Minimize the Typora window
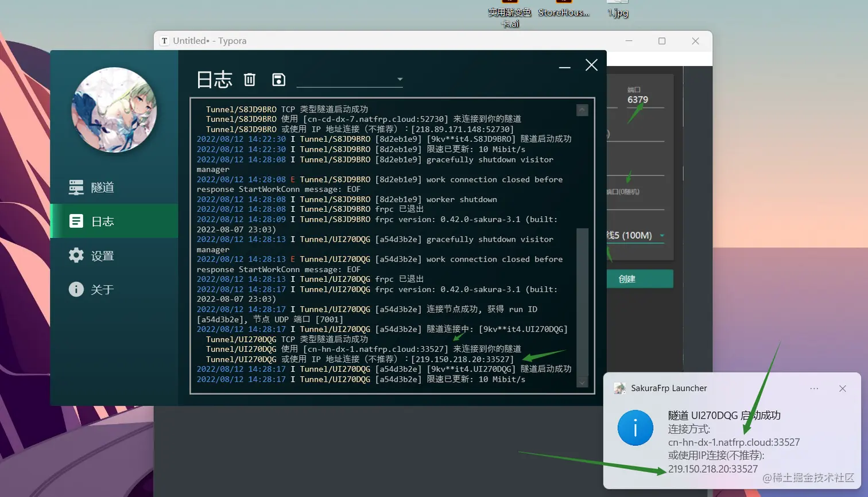The image size is (868, 497). (x=629, y=41)
